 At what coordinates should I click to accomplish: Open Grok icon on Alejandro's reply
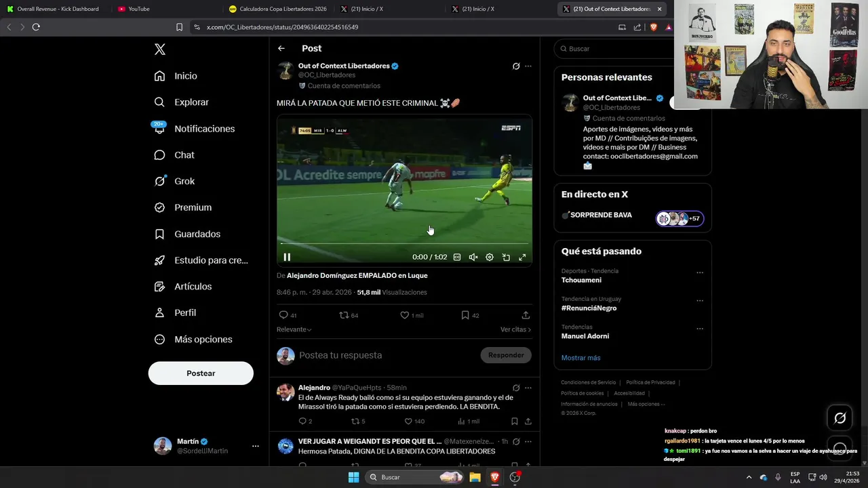tap(516, 388)
